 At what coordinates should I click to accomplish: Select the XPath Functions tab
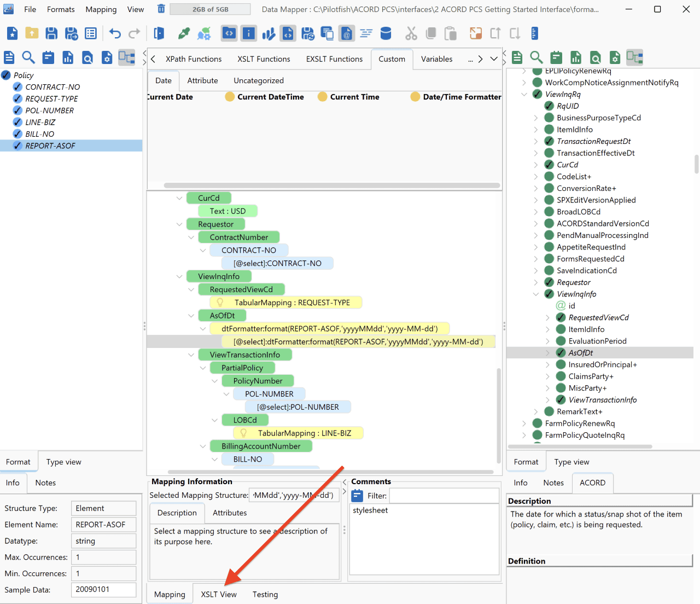(194, 59)
